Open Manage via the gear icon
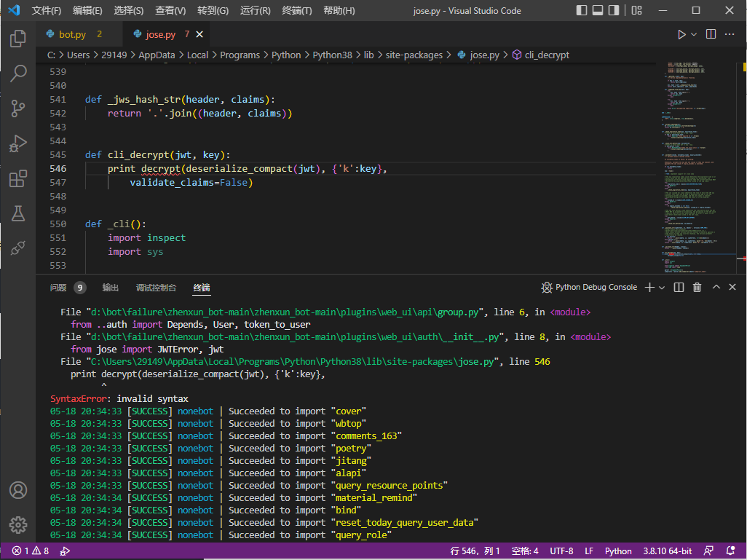 click(x=18, y=524)
